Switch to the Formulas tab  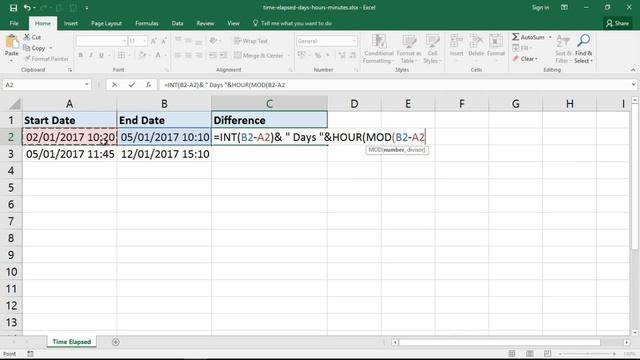[147, 23]
